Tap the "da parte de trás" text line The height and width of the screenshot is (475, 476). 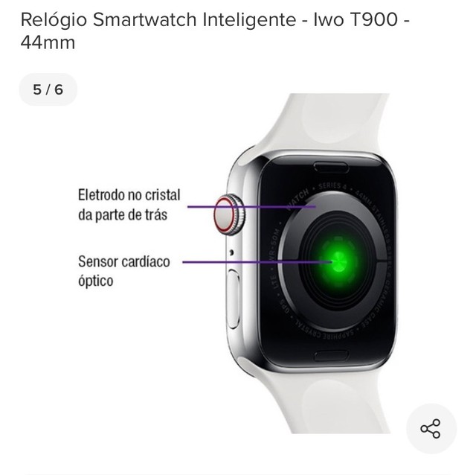click(x=123, y=214)
